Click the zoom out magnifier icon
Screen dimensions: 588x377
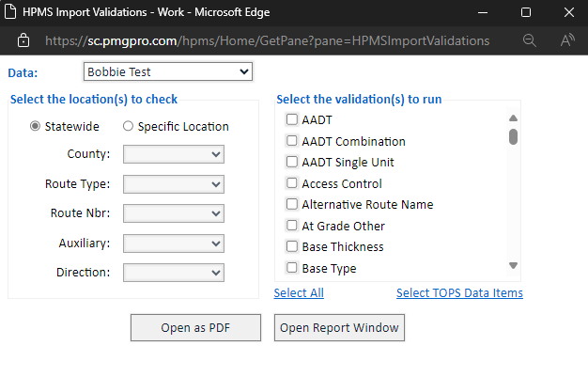(x=530, y=41)
